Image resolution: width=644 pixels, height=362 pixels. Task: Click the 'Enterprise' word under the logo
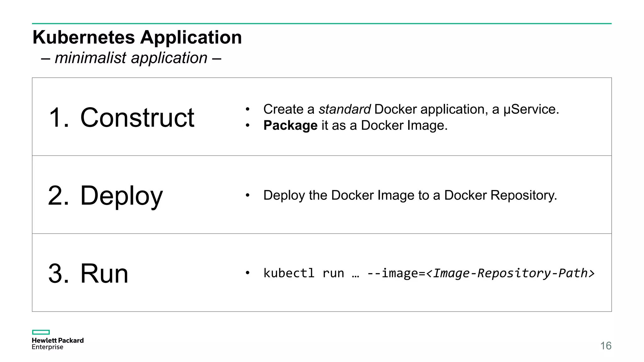click(47, 347)
